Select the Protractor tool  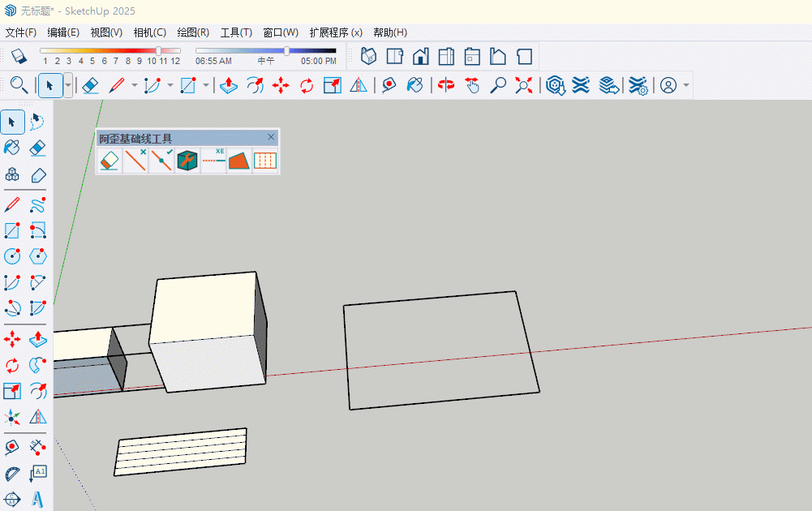tap(12, 474)
